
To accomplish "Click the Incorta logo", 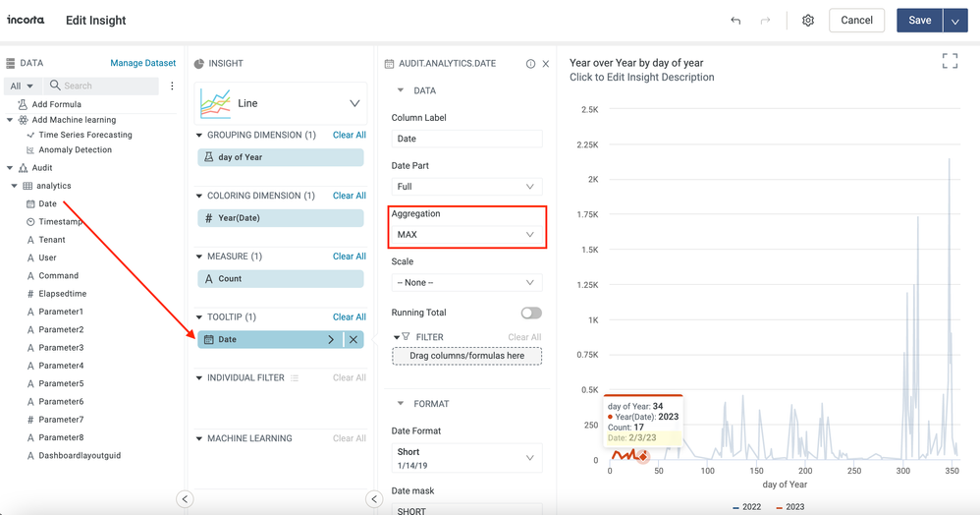I will pyautogui.click(x=26, y=20).
